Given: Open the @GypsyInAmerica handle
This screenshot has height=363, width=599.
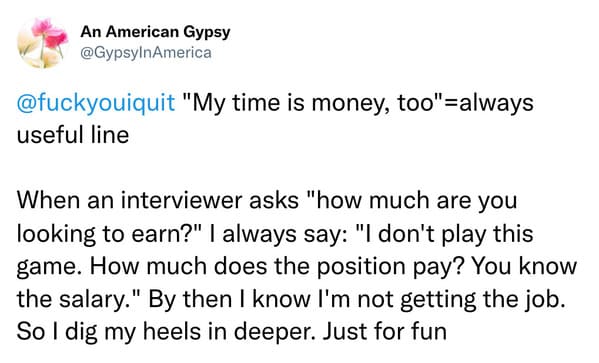Looking at the screenshot, I should click(146, 53).
